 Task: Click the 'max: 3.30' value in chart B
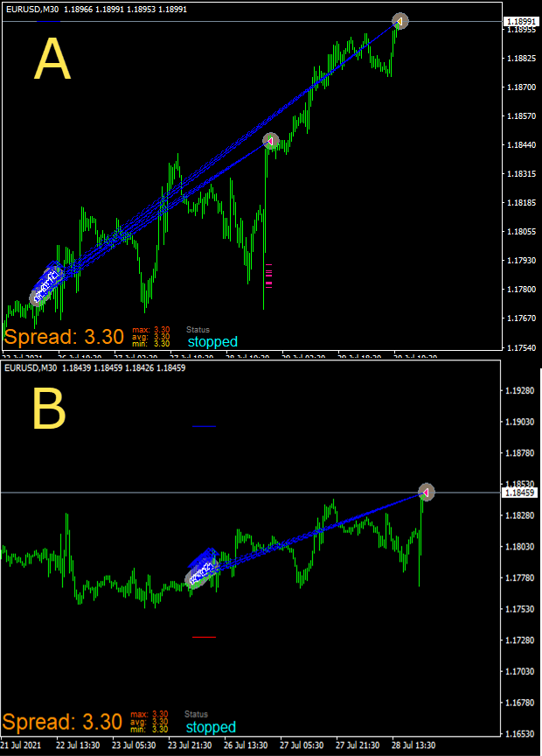[149, 714]
